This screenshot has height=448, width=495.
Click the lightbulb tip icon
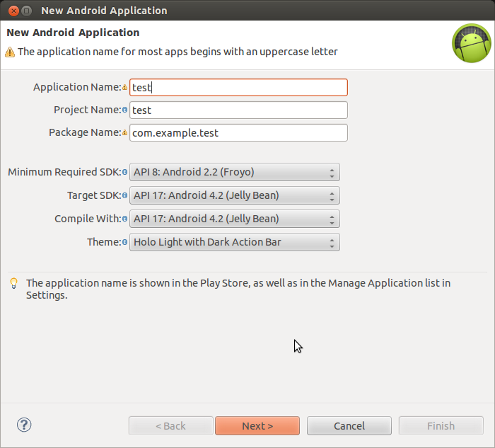pyautogui.click(x=14, y=283)
